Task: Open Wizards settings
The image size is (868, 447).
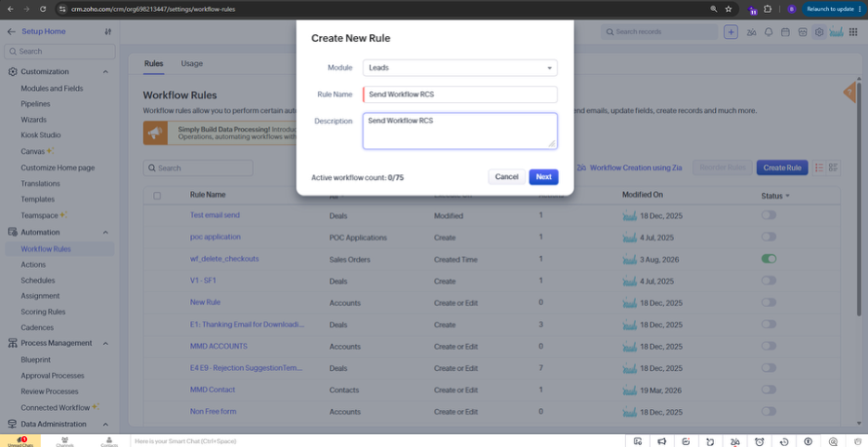Action: pyautogui.click(x=33, y=119)
